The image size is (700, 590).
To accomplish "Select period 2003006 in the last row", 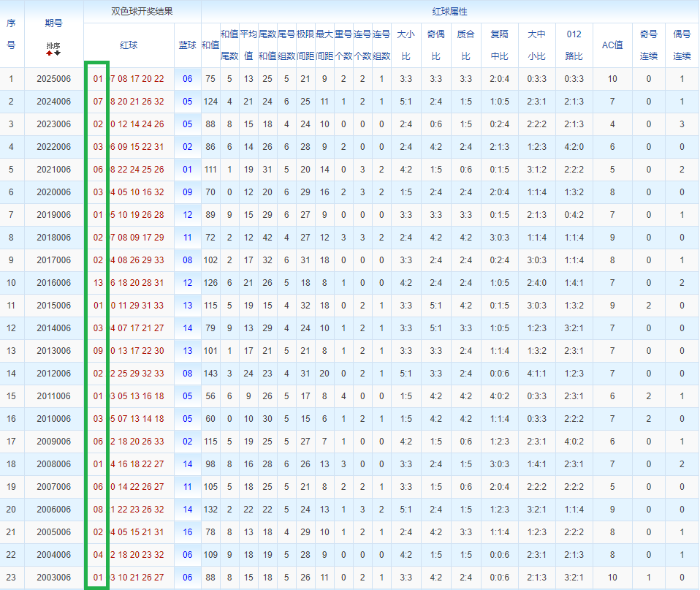I will (x=53, y=578).
